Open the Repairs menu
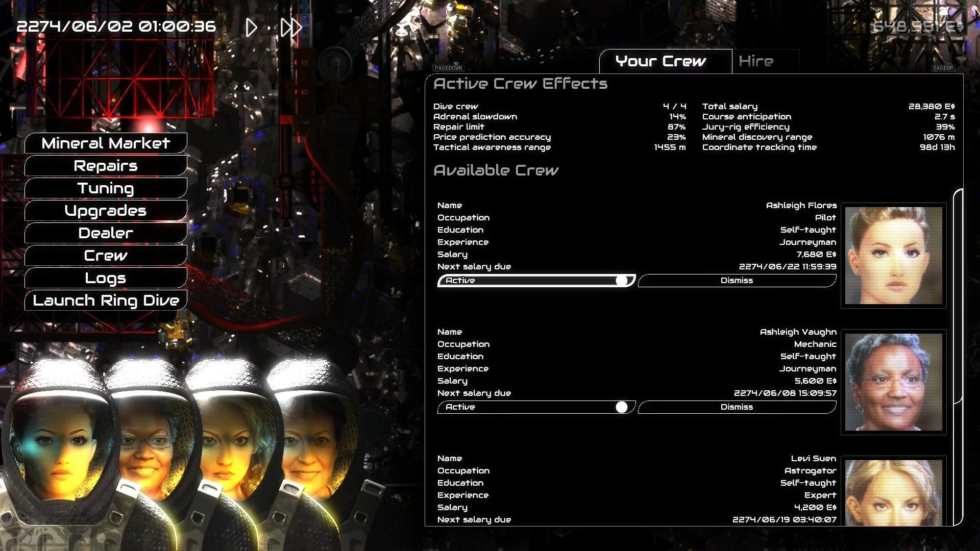 point(106,166)
